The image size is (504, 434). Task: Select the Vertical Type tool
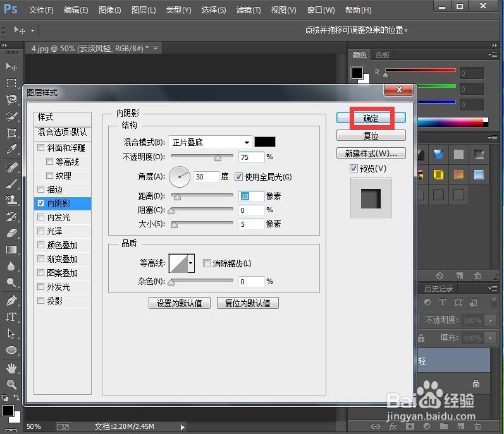[11, 317]
